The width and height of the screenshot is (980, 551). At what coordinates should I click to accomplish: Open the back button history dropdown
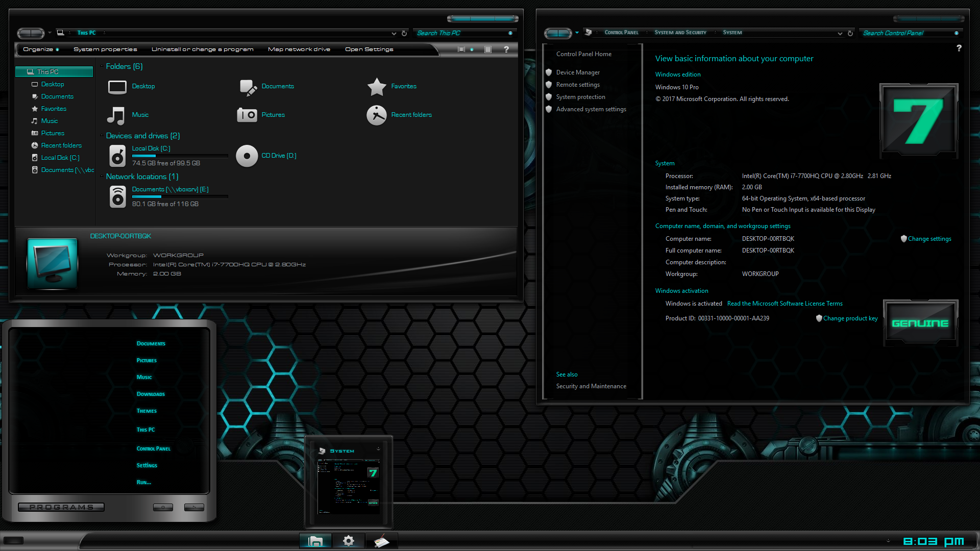50,33
